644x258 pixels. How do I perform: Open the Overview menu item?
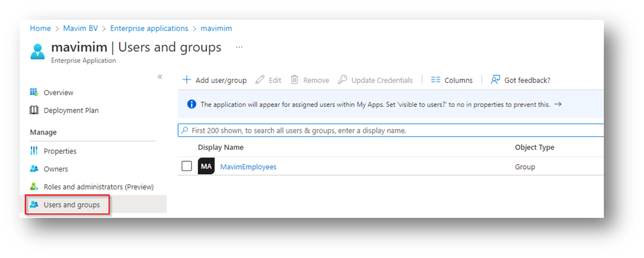[x=59, y=93]
